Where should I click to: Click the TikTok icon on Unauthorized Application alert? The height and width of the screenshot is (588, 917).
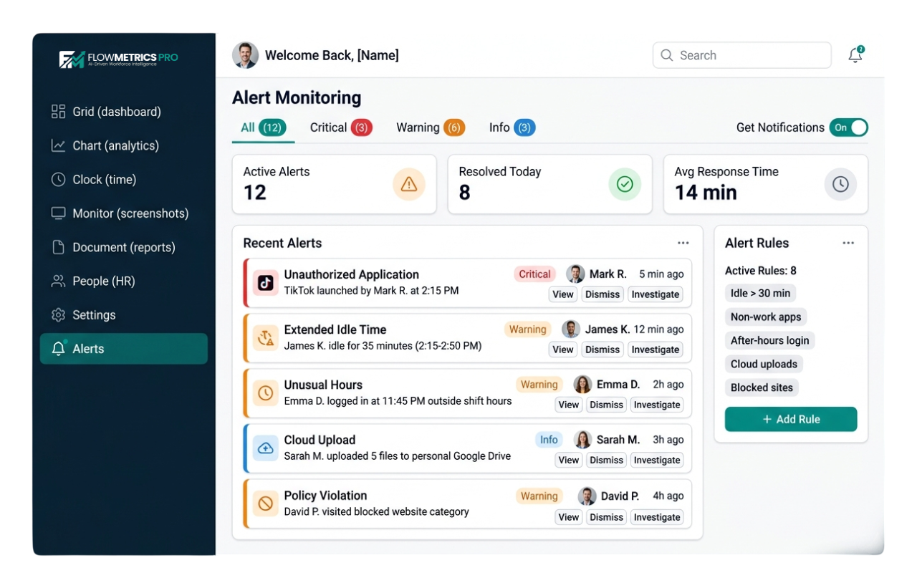point(266,283)
